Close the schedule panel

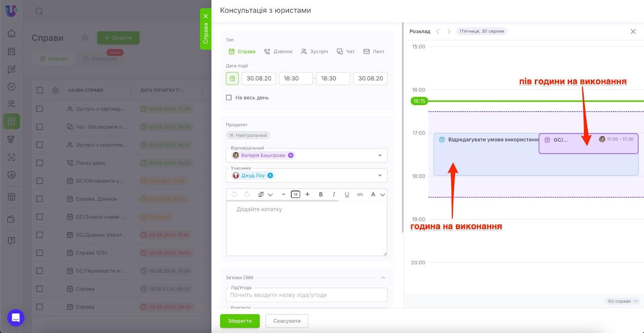(x=633, y=31)
